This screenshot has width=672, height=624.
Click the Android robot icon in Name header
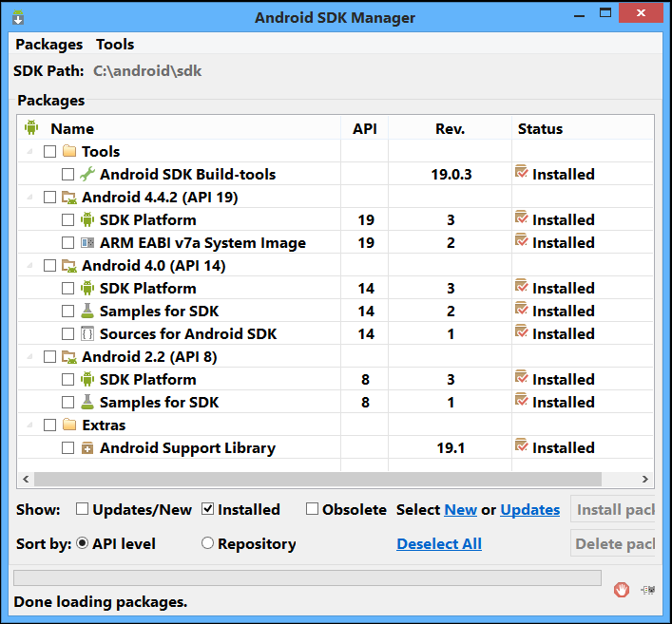[31, 128]
